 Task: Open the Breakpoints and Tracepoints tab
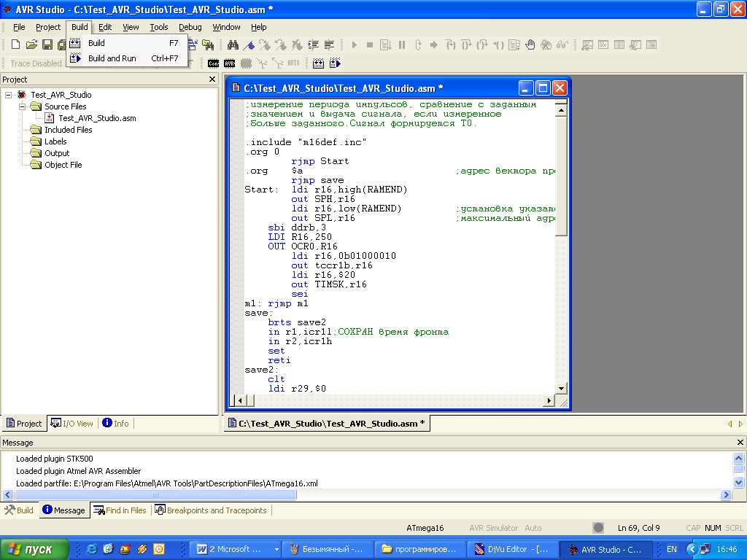(x=211, y=510)
